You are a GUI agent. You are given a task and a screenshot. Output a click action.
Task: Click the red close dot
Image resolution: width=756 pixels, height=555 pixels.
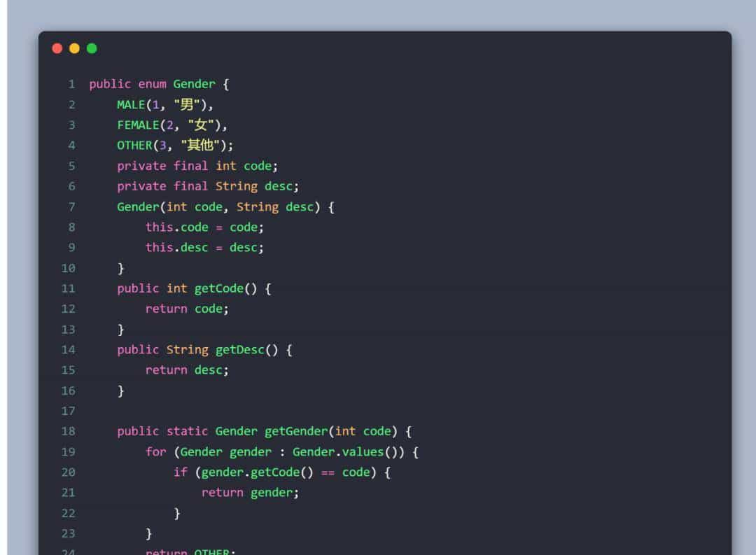click(57, 48)
